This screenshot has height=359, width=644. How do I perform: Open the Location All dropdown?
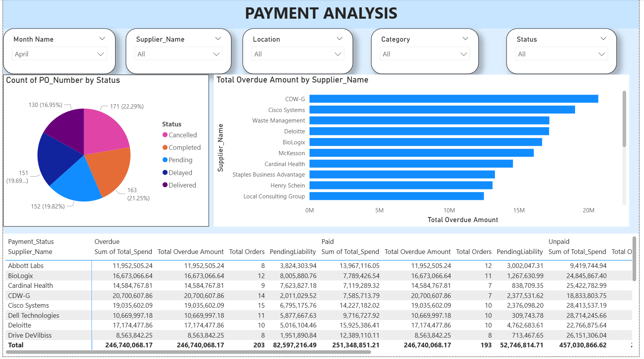pyautogui.click(x=297, y=54)
